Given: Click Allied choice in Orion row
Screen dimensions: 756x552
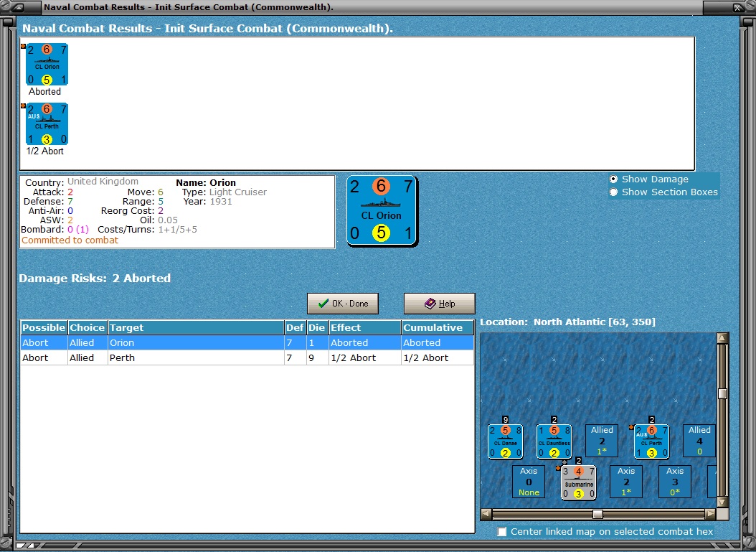Looking at the screenshot, I should (x=82, y=342).
